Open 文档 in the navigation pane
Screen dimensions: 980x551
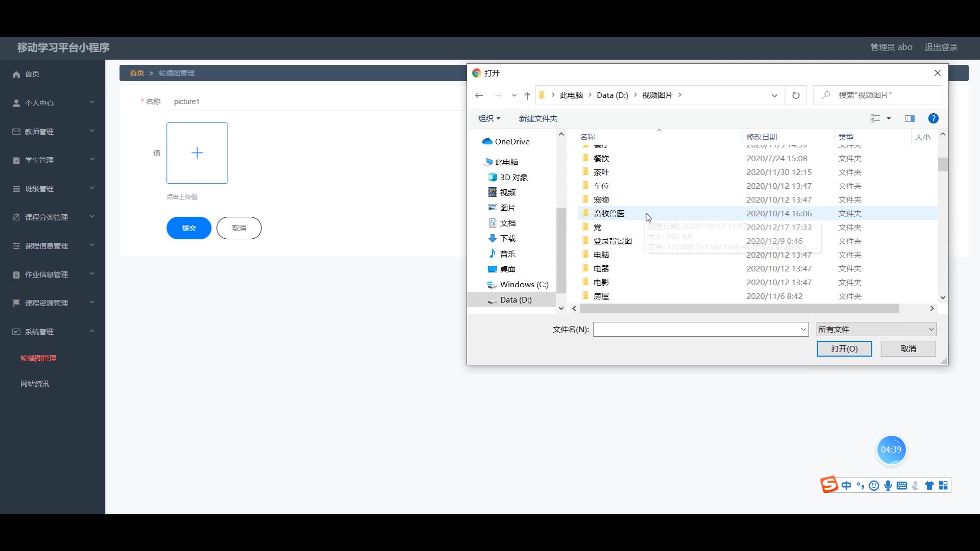502,223
